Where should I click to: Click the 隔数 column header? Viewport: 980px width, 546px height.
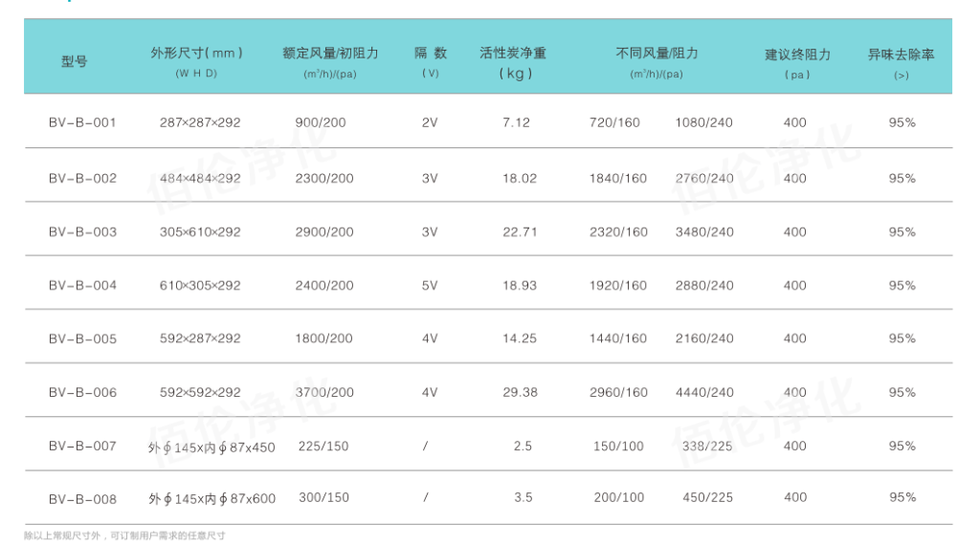click(x=430, y=54)
